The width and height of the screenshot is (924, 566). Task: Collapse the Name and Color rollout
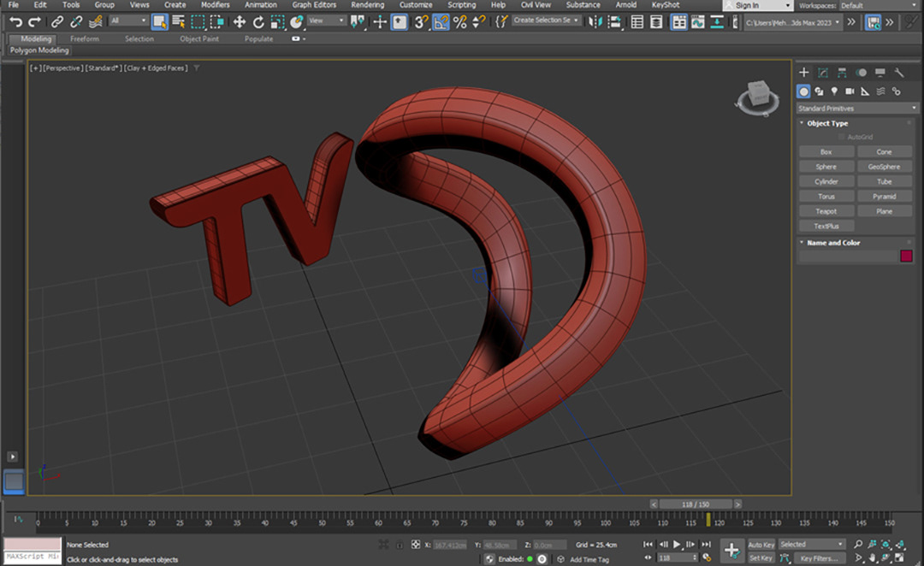point(832,243)
